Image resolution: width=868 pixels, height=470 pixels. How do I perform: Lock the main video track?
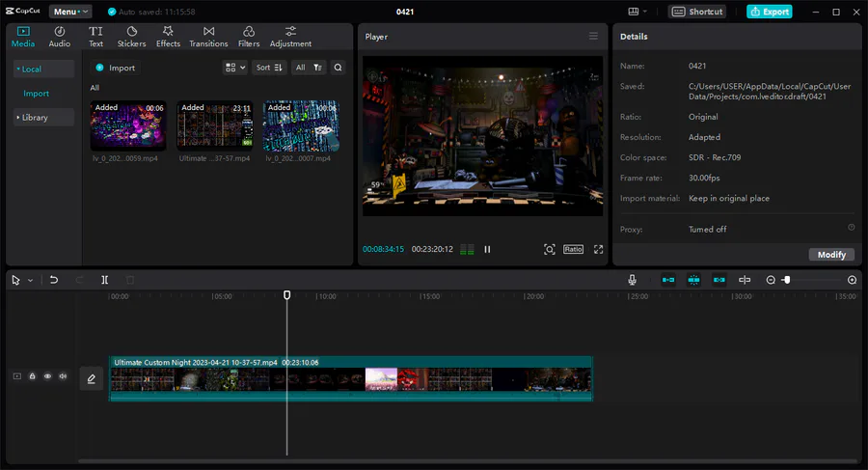click(x=32, y=376)
